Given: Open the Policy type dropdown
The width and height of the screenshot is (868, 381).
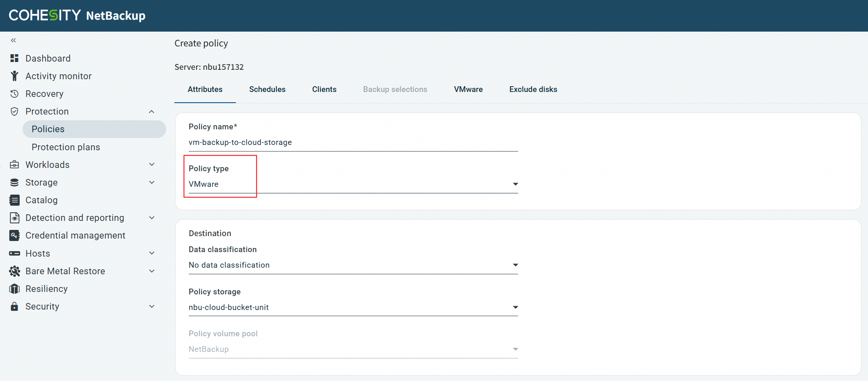Looking at the screenshot, I should click(353, 184).
